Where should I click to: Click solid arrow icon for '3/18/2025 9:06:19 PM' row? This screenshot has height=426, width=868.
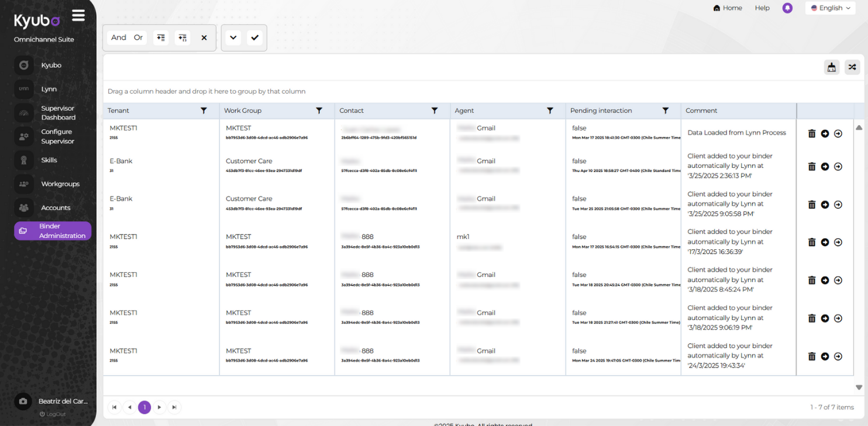825,318
